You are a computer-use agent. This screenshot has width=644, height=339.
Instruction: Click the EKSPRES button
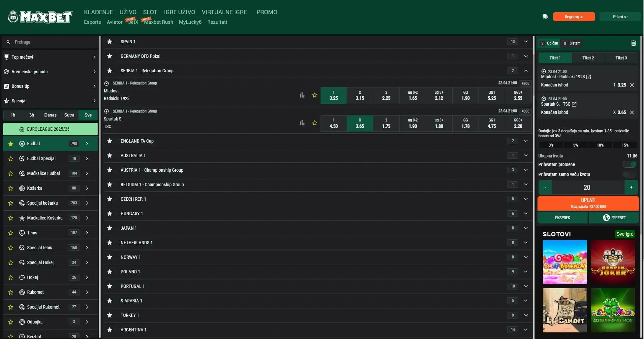coord(562,218)
